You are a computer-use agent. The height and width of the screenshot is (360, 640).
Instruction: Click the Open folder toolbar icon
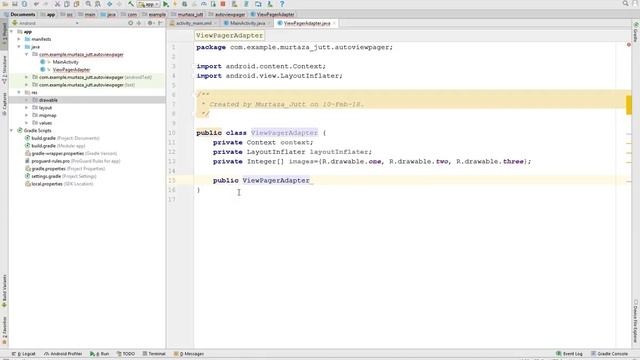pyautogui.click(x=5, y=4)
